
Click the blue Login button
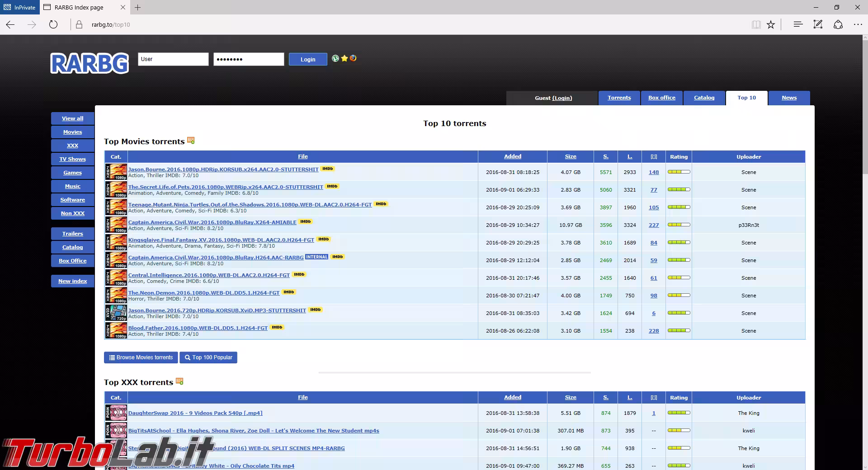[x=308, y=59]
